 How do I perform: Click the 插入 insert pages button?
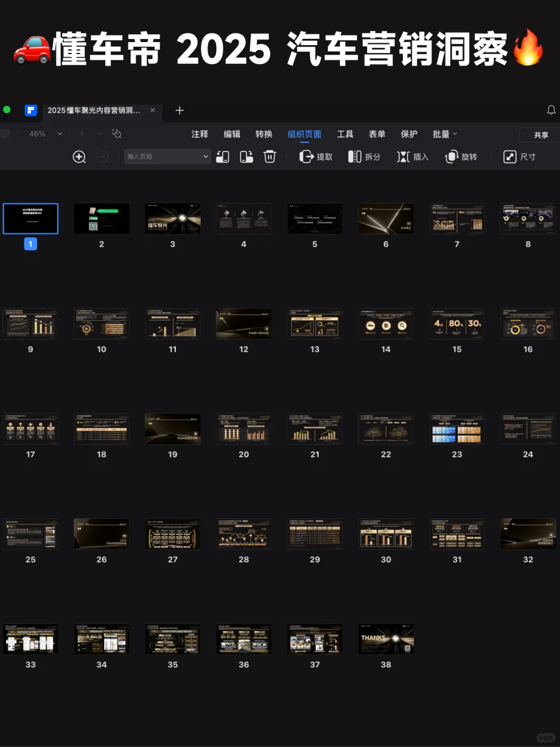click(x=413, y=157)
